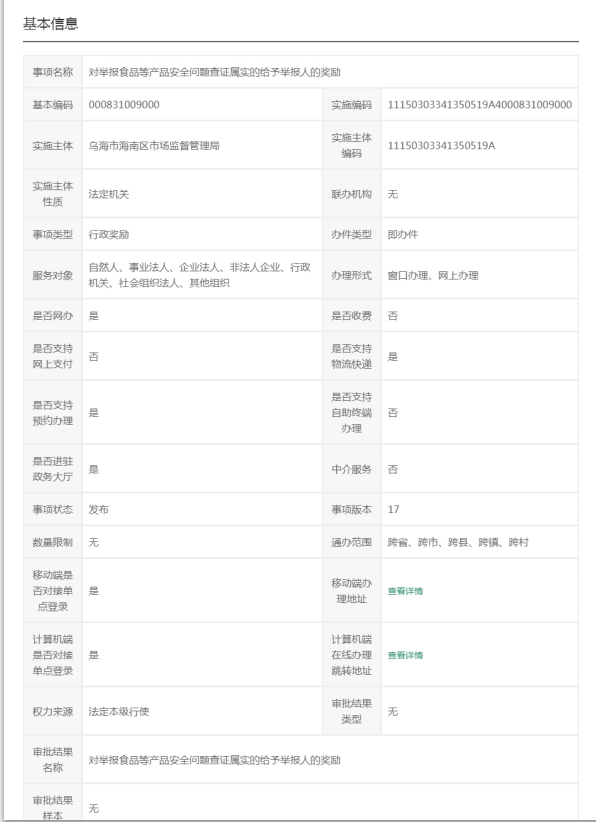Select the 事项名称 value text
Viewport: 596px width, 822px height.
pyautogui.click(x=214, y=72)
